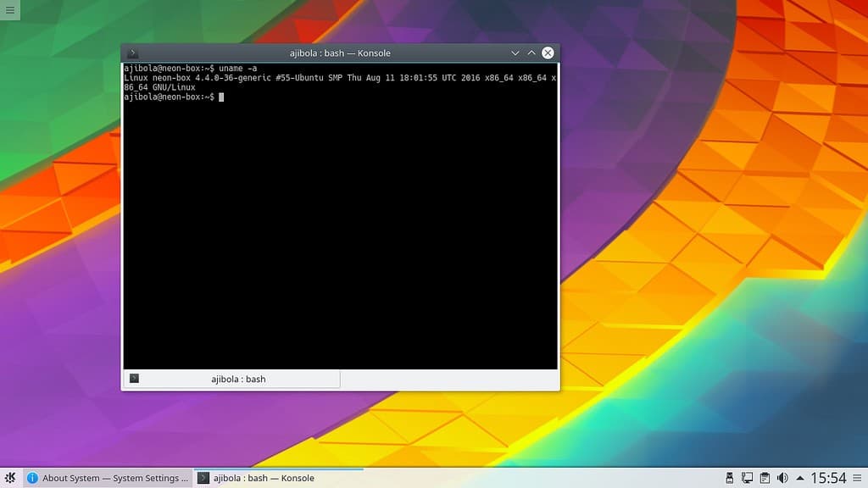
Task: Minimize Konsole using the down chevron
Action: click(x=515, y=53)
